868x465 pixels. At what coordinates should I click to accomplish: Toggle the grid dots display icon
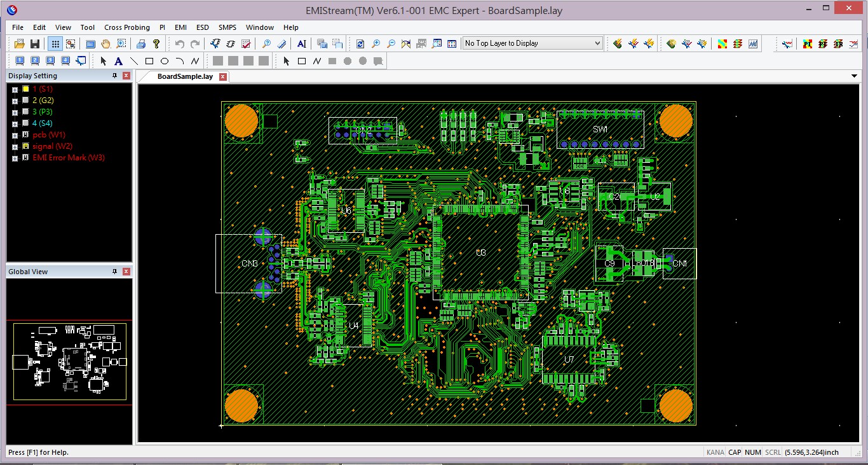(x=55, y=44)
